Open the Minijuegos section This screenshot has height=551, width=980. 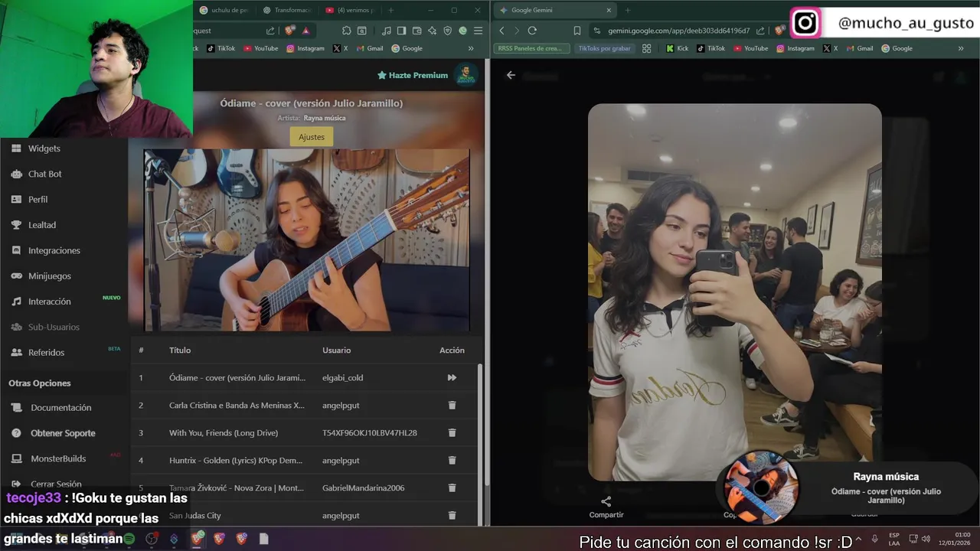point(49,275)
